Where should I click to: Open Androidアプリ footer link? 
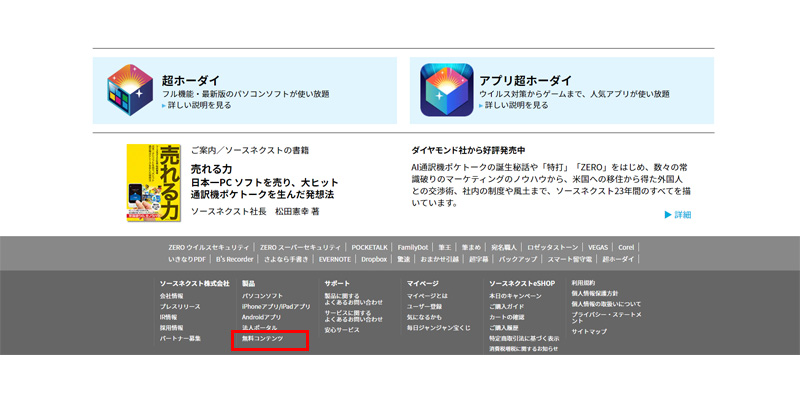[262, 317]
